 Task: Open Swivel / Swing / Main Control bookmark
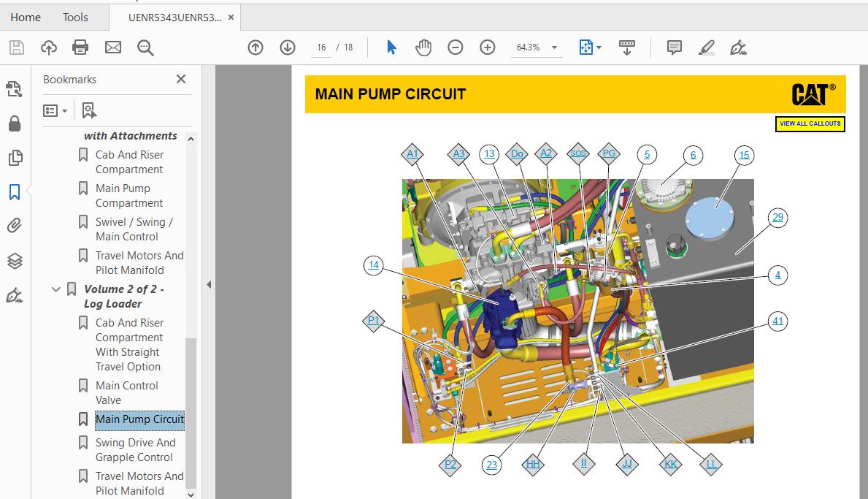pyautogui.click(x=134, y=229)
